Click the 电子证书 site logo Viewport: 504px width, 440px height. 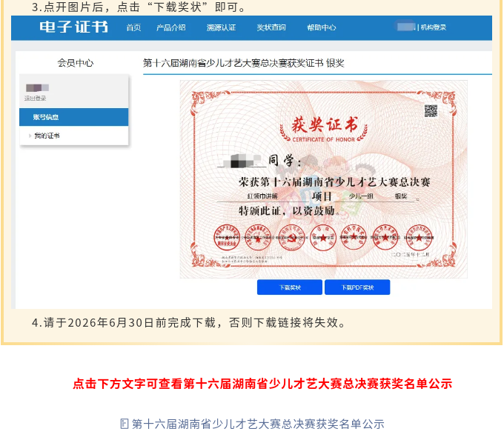coord(73,27)
